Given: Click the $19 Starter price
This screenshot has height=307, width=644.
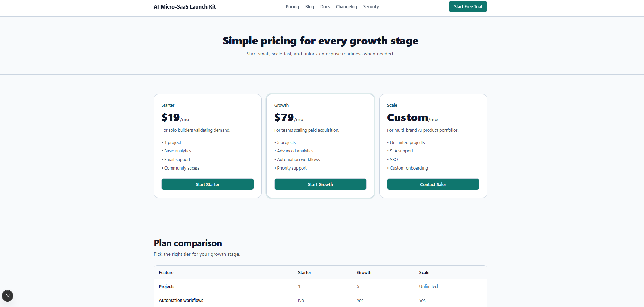Looking at the screenshot, I should (170, 117).
